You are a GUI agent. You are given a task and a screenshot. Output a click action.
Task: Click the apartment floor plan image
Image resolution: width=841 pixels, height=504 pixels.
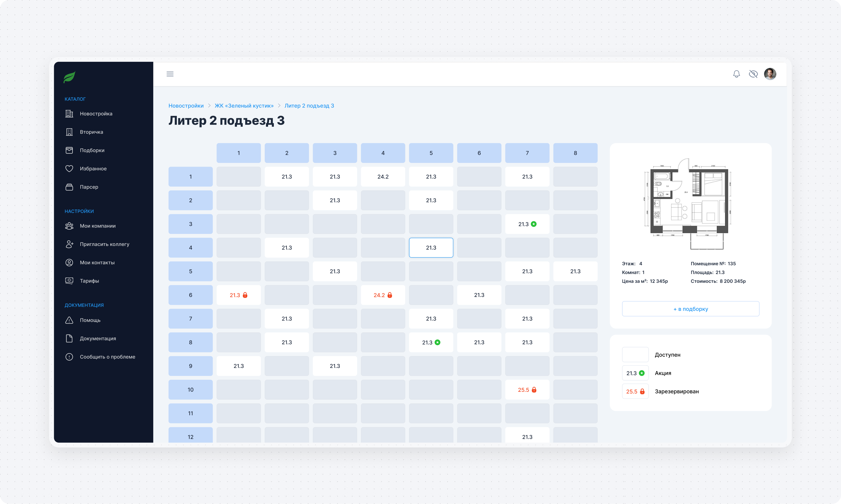coord(688,204)
